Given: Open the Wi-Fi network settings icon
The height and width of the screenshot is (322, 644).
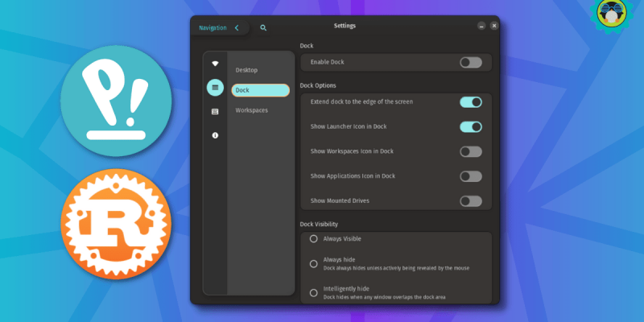Looking at the screenshot, I should pyautogui.click(x=215, y=64).
